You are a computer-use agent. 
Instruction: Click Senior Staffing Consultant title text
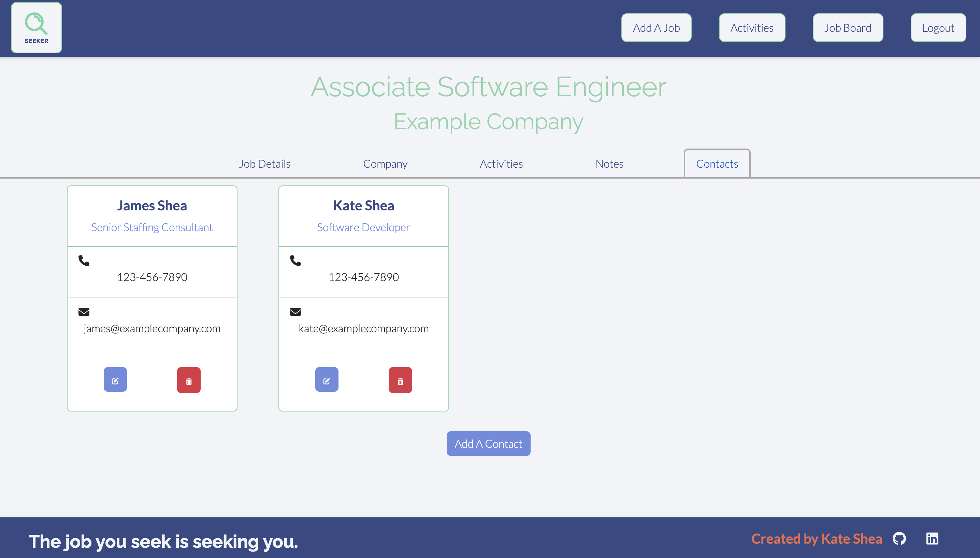tap(152, 227)
